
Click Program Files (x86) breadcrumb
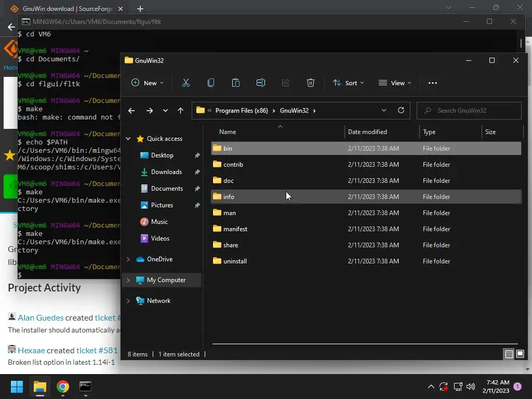point(242,111)
